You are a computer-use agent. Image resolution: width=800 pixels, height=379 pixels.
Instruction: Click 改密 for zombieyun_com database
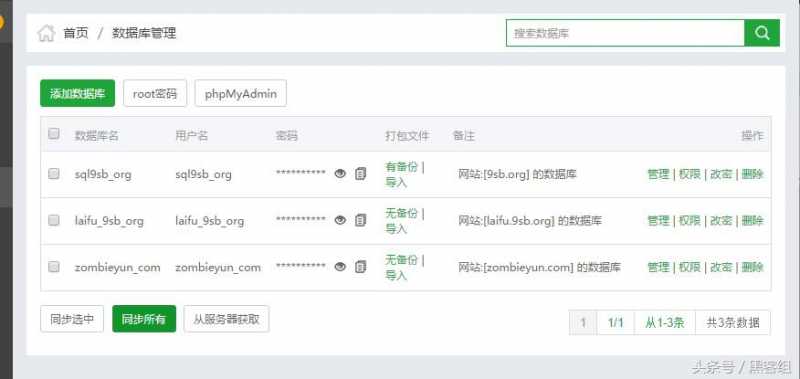(x=721, y=267)
